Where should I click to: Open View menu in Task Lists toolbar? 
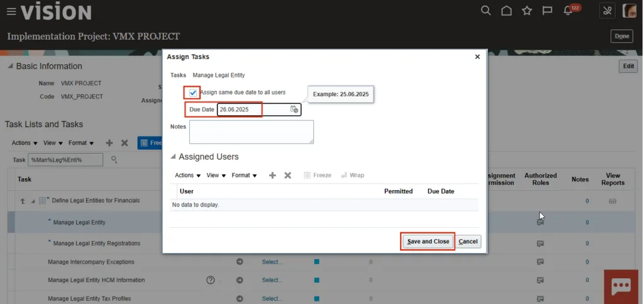tap(53, 143)
